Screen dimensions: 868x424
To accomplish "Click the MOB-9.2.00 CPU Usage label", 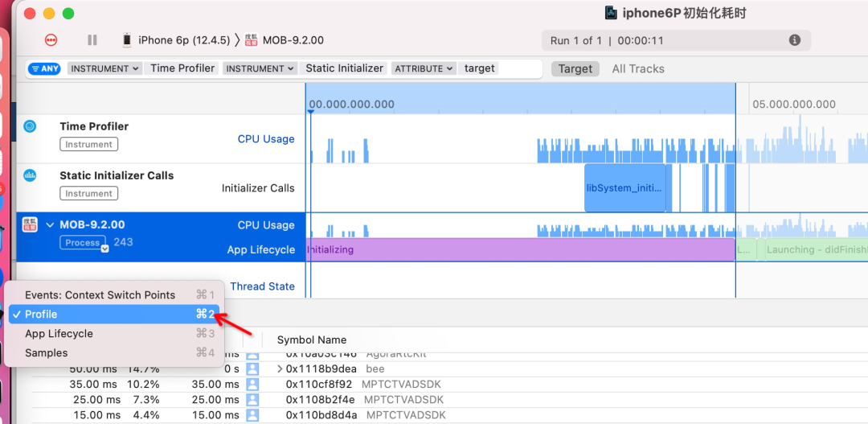I will pyautogui.click(x=266, y=225).
